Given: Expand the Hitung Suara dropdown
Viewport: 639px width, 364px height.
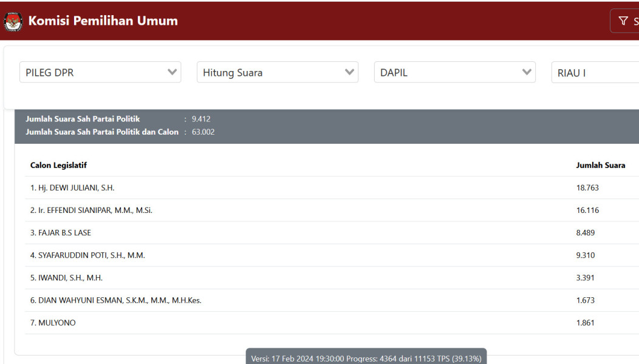Looking at the screenshot, I should coord(278,72).
